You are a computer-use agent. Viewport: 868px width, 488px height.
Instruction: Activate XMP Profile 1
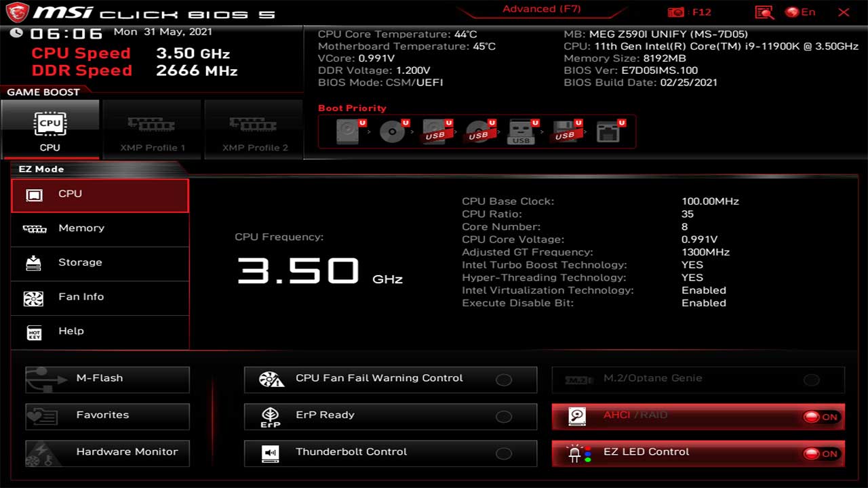153,129
